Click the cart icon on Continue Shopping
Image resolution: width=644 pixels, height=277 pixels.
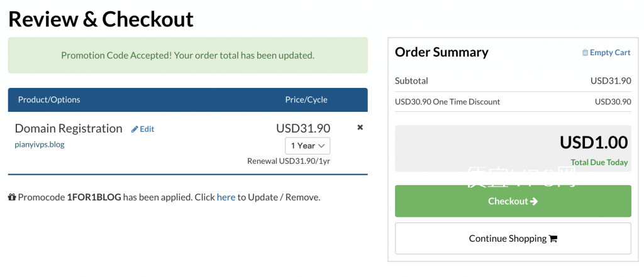553,239
